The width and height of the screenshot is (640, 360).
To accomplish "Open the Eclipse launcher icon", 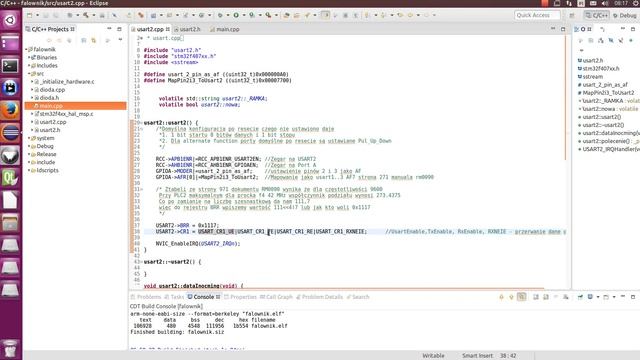I will pos(10,133).
